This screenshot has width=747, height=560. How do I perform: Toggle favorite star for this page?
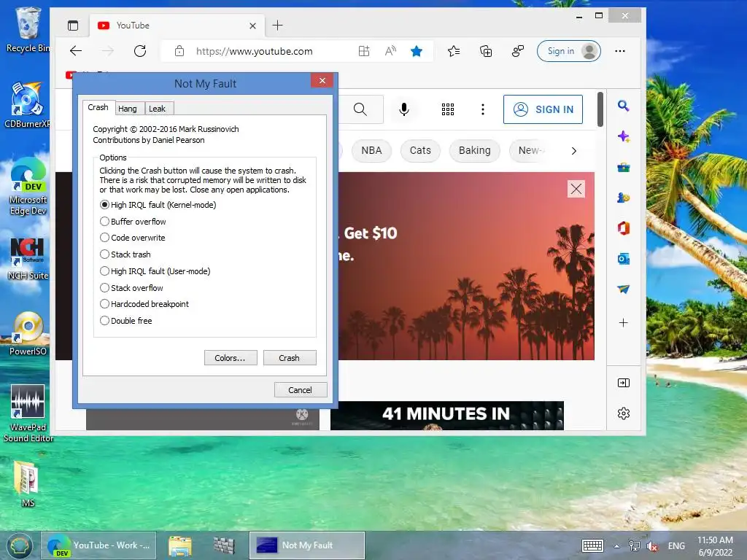click(x=417, y=51)
